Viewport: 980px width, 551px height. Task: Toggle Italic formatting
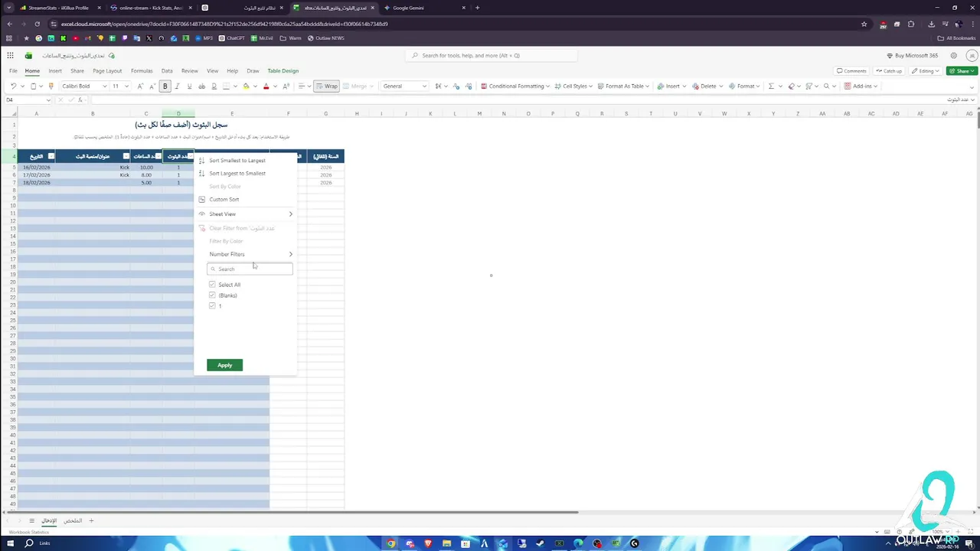177,86
